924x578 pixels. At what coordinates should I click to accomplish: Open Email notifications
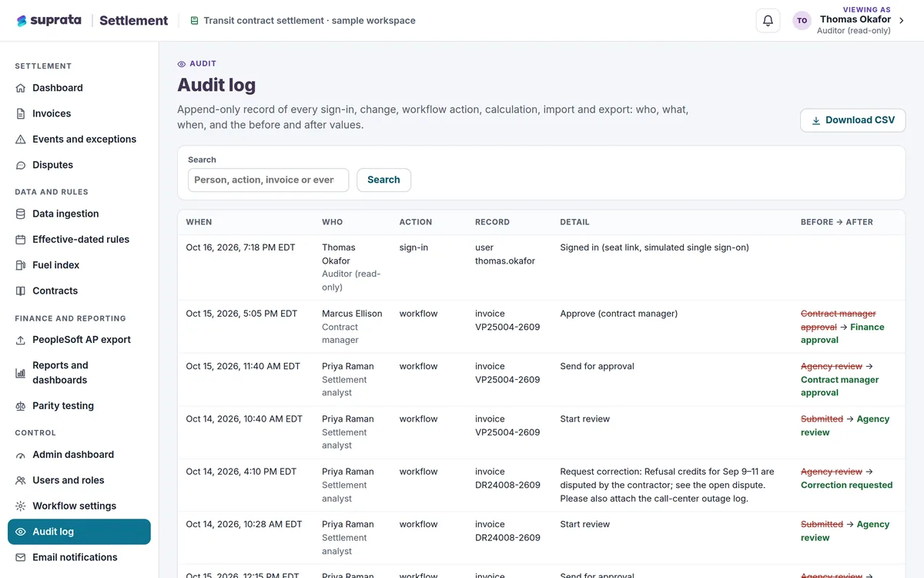(79, 557)
